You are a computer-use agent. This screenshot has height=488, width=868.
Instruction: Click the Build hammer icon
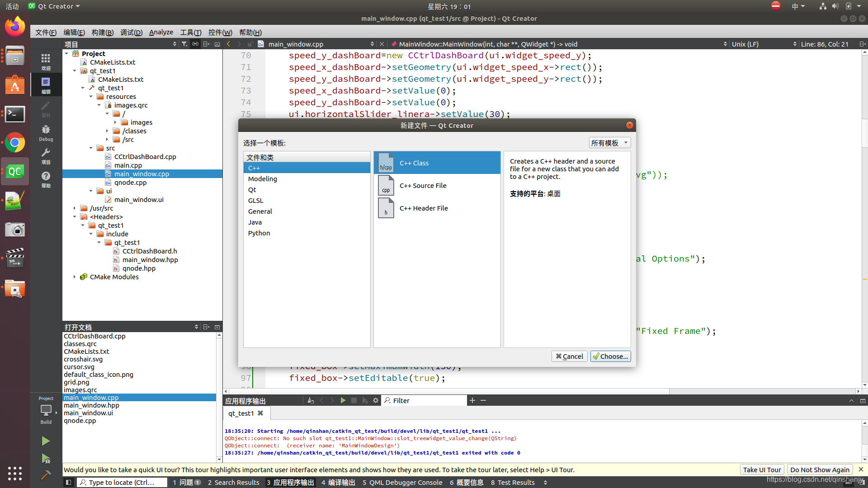coord(46,475)
